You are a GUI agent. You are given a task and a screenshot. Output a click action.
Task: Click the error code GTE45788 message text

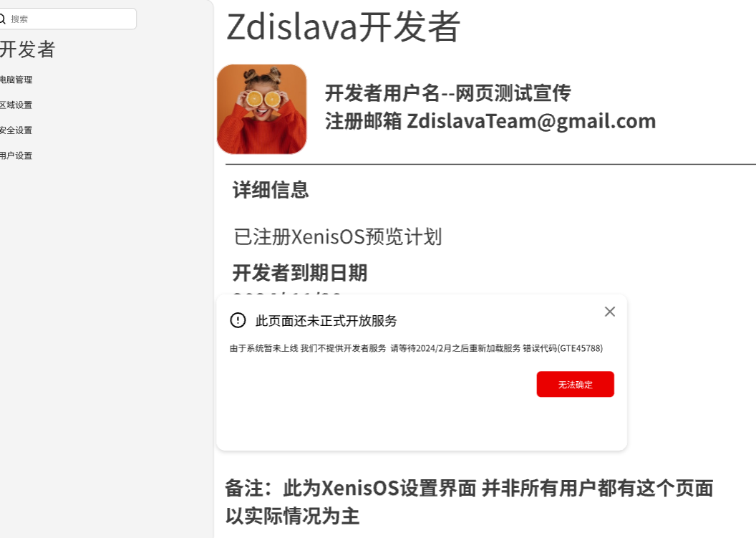[416, 348]
